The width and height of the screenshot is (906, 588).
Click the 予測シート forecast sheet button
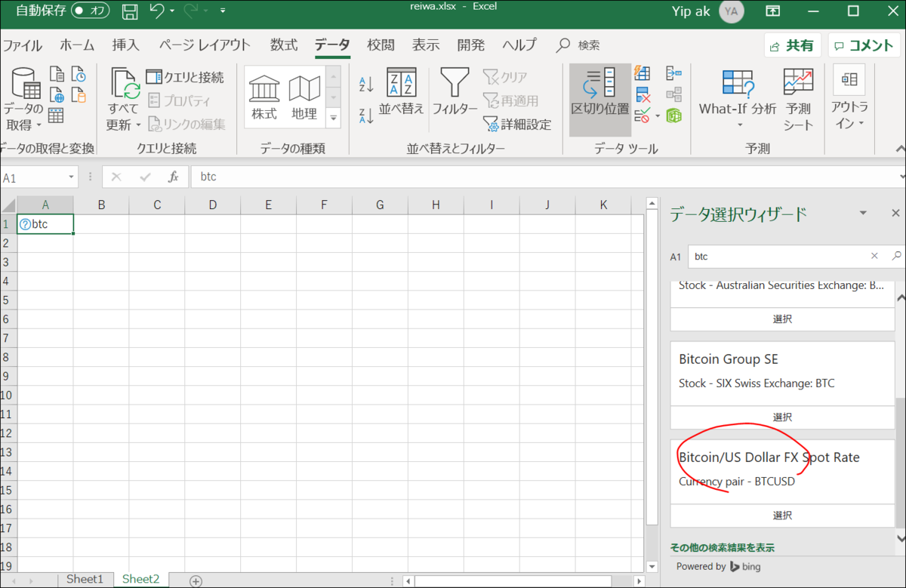point(798,100)
